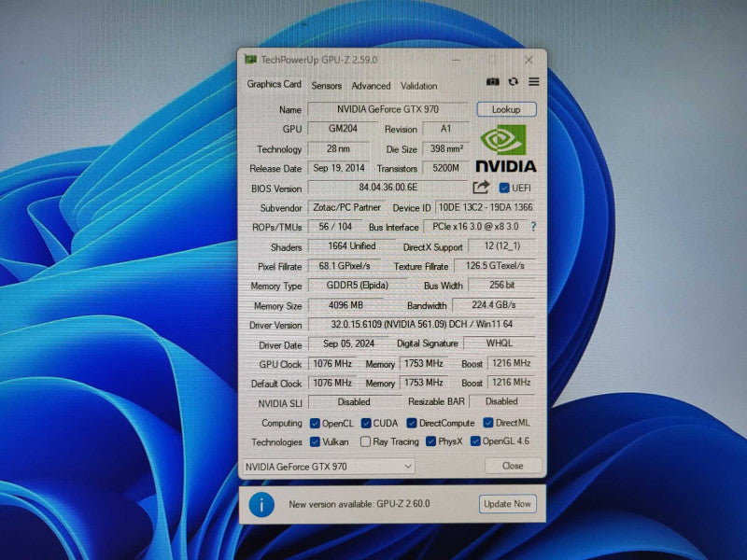Click the Technology value 28 nm
747x560 pixels.
coord(338,148)
